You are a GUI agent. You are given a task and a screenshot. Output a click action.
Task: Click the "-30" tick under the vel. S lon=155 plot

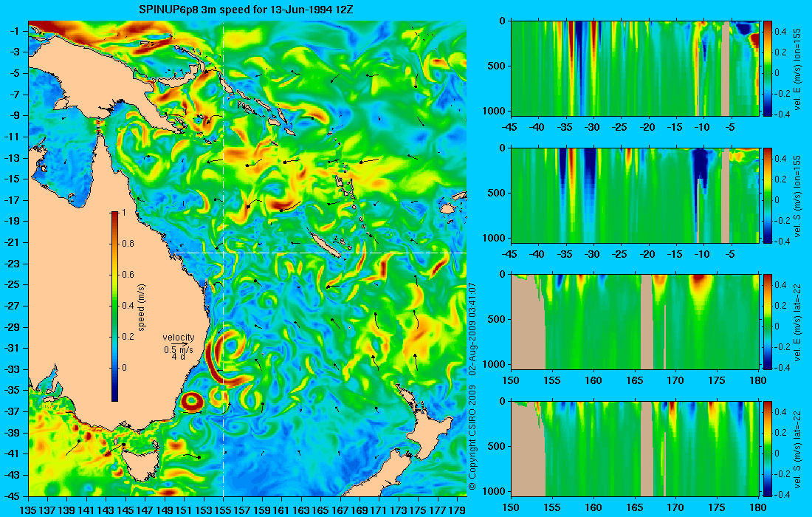pos(593,254)
